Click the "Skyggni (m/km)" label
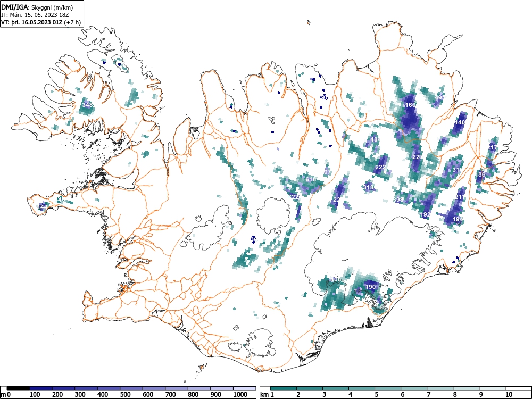Image resolution: width=532 pixels, height=399 pixels. tap(52, 7)
